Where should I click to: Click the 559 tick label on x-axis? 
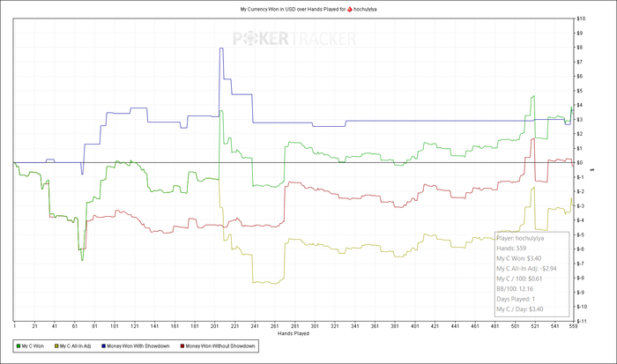pos(573,326)
